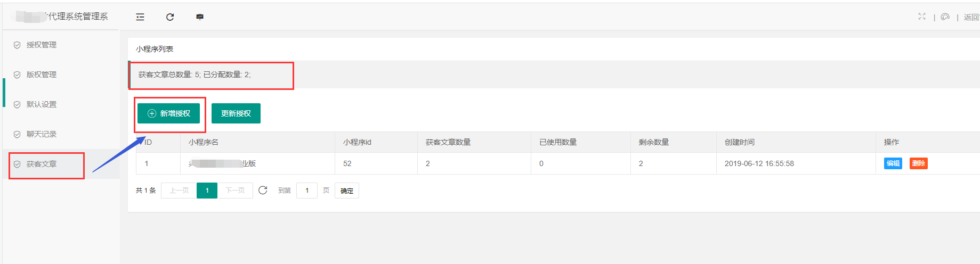Collapse the sidebar with the menu-fold icon

click(x=140, y=17)
